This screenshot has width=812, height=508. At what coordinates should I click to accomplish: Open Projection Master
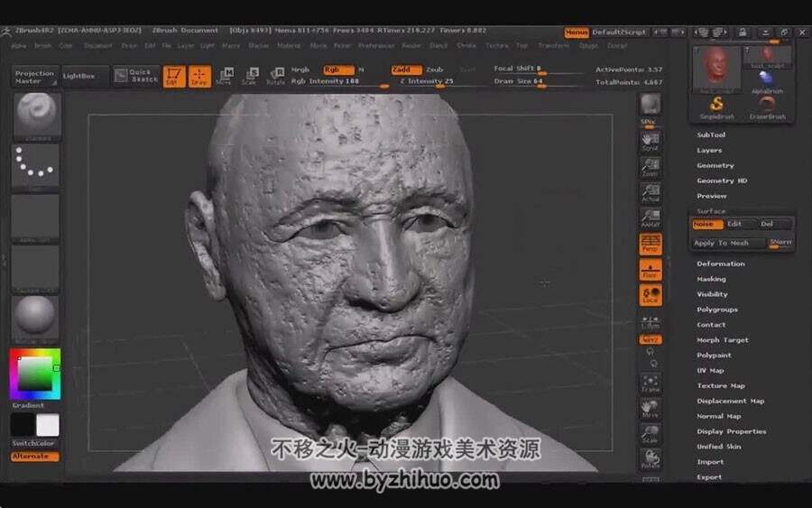(34, 77)
